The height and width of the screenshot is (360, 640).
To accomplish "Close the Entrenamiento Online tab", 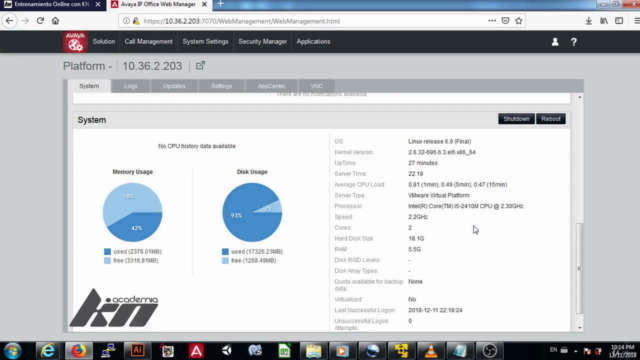I will [x=98, y=4].
